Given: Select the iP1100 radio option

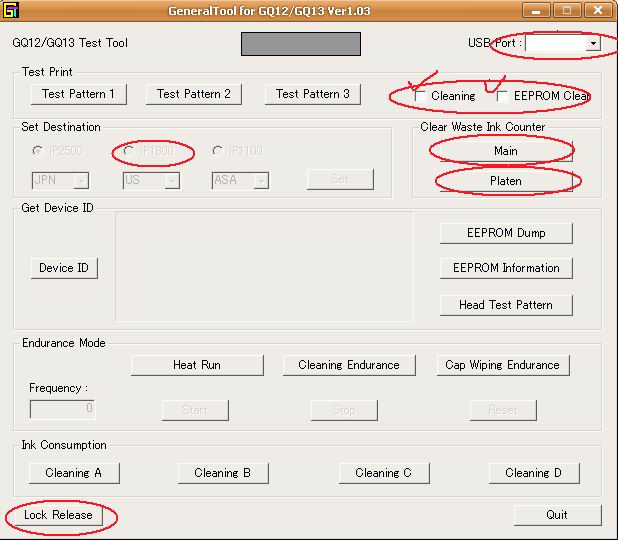Looking at the screenshot, I should (218, 151).
